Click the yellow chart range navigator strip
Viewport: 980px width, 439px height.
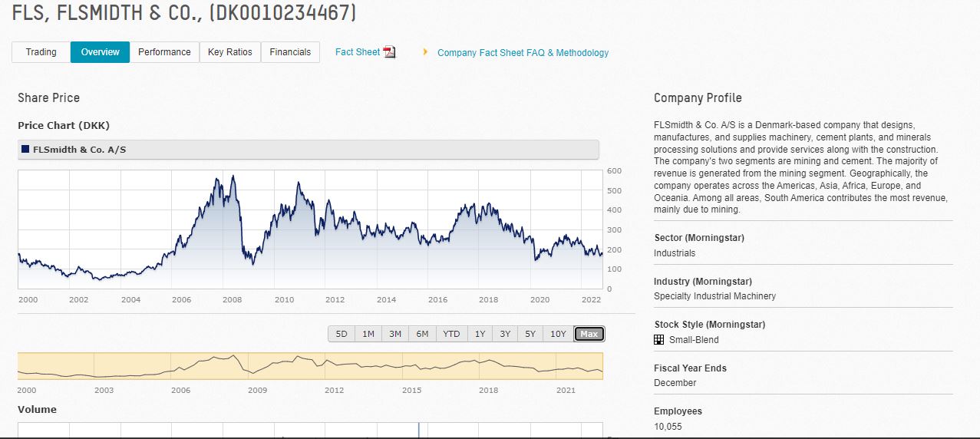click(x=310, y=366)
